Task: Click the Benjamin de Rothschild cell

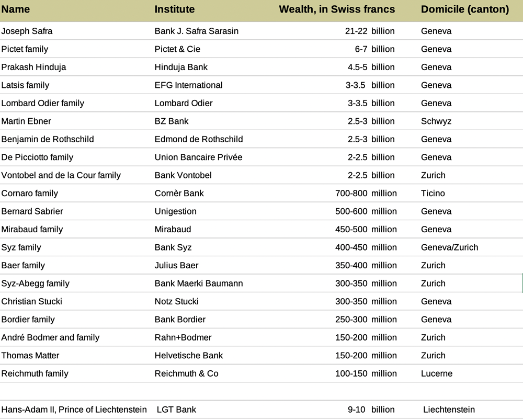Action: (x=48, y=139)
